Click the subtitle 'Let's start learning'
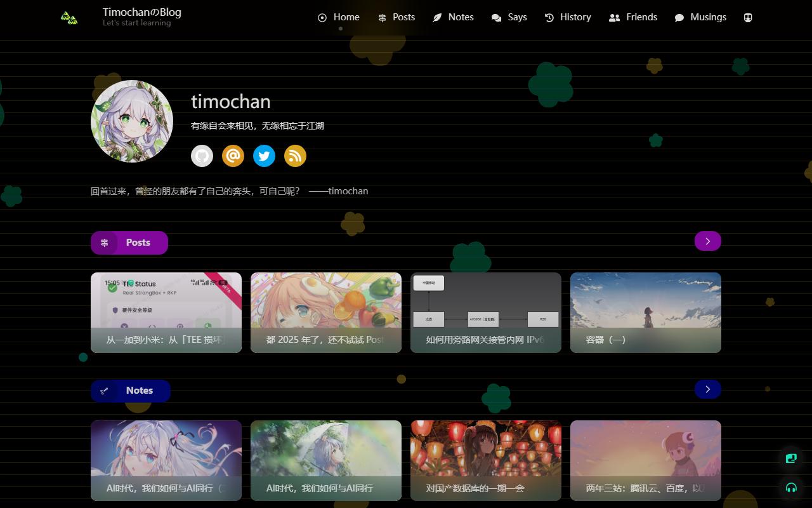812x508 pixels. [137, 23]
